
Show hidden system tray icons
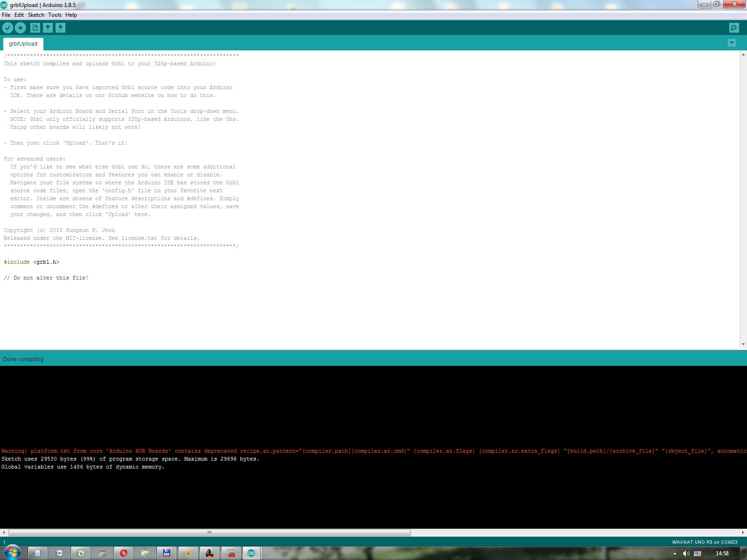[x=674, y=553]
